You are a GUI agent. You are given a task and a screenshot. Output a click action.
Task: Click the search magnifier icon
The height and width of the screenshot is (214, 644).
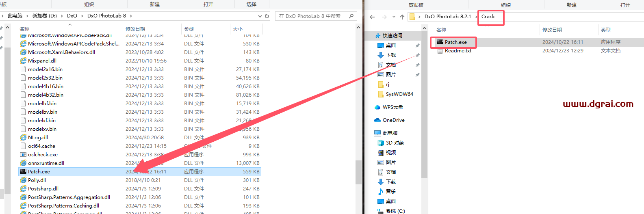[351, 16]
